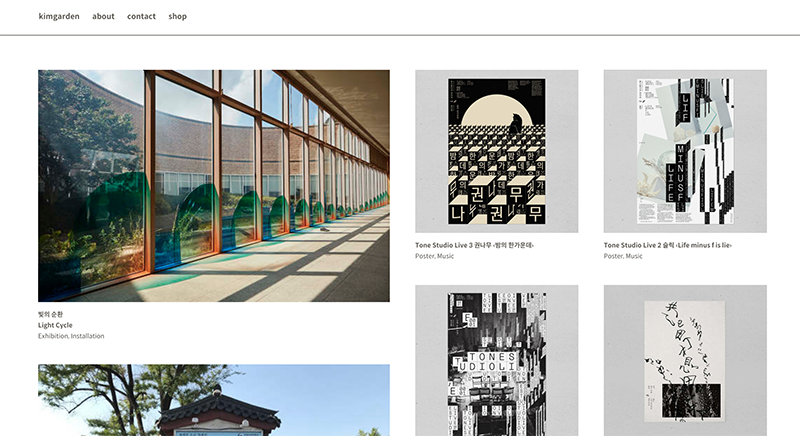
Task: Click the Tone Studio Live 2 title link
Action: click(668, 245)
